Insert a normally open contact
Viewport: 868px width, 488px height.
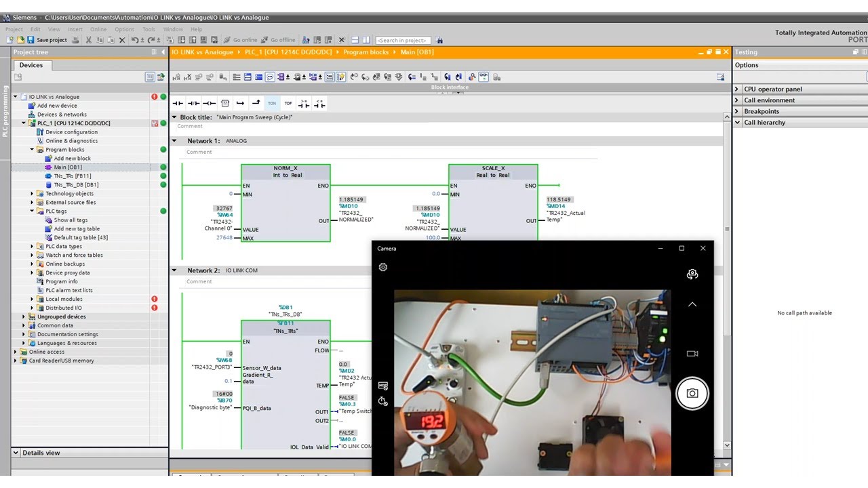(x=178, y=103)
